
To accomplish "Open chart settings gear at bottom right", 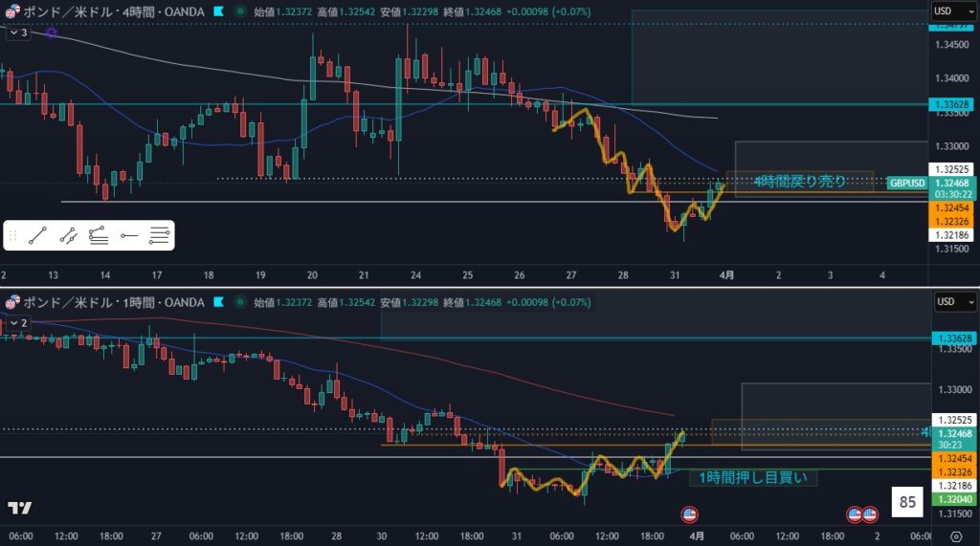I will (x=956, y=535).
